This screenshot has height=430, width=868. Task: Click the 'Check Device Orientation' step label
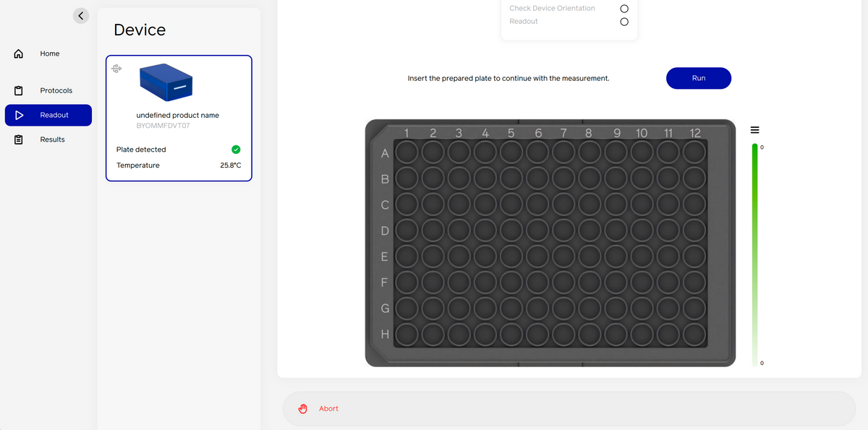point(553,9)
